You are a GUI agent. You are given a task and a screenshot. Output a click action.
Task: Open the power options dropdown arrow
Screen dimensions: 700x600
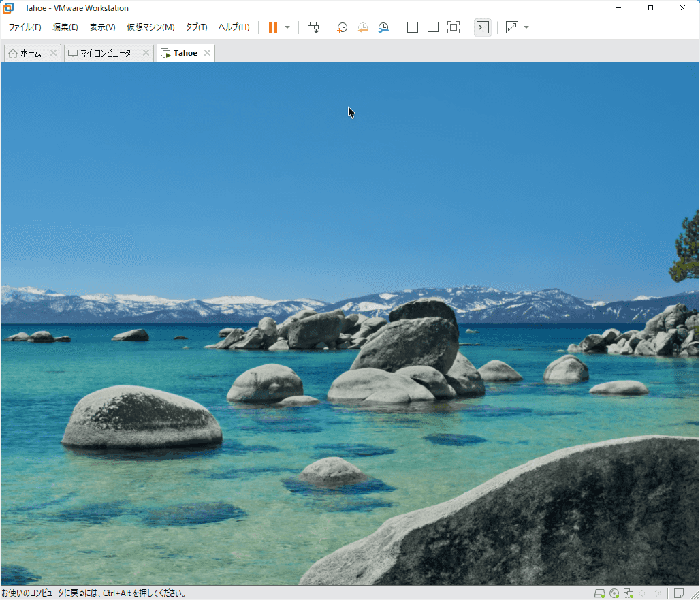(287, 27)
